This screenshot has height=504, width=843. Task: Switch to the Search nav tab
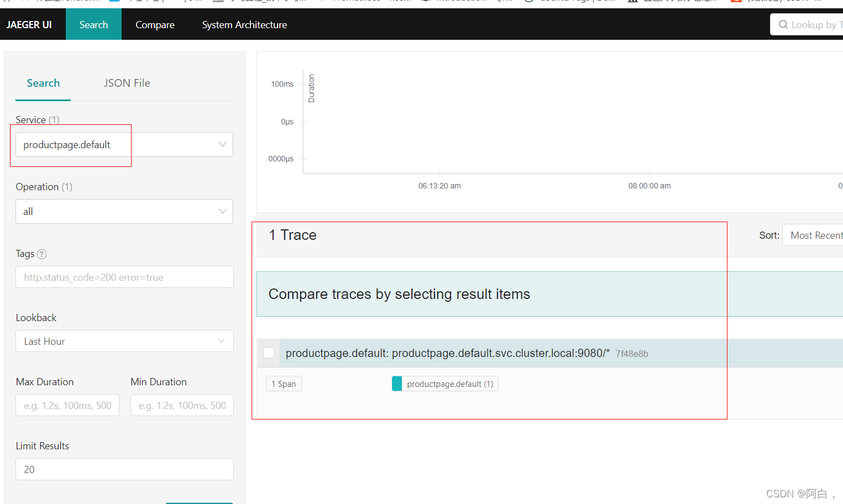pyautogui.click(x=93, y=25)
